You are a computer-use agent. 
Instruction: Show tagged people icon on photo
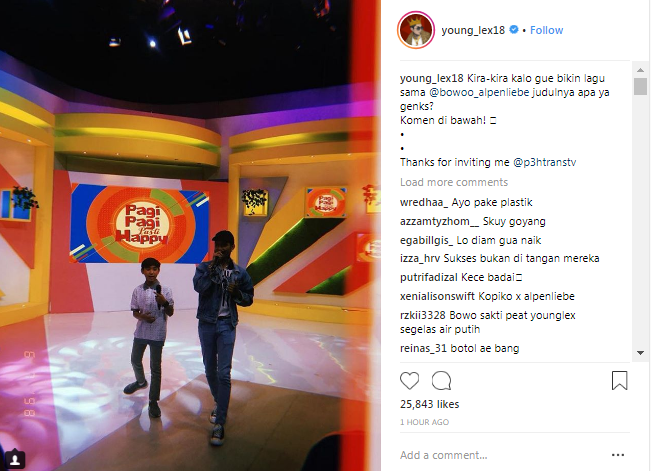tap(15, 460)
